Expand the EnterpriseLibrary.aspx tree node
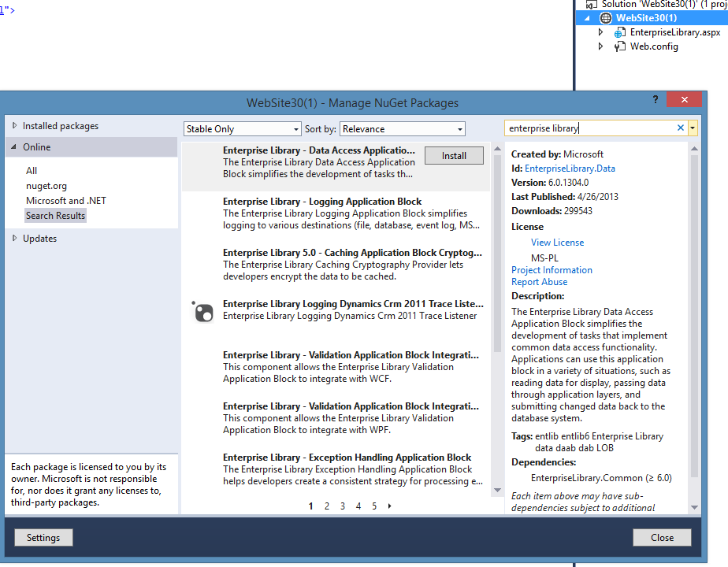This screenshot has width=728, height=567. point(601,32)
